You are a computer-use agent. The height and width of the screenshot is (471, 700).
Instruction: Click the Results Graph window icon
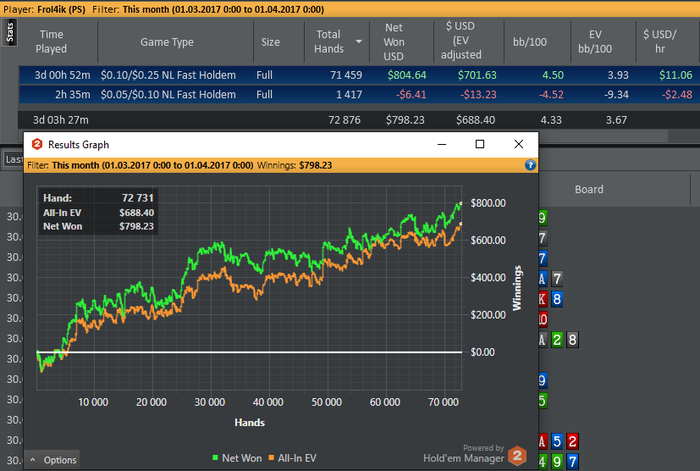[37, 144]
